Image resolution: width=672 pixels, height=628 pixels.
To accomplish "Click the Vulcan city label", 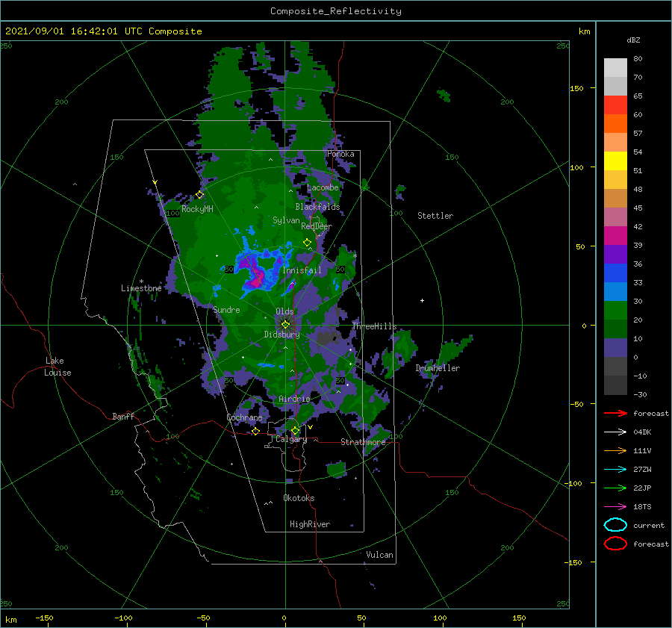I will 379,555.
